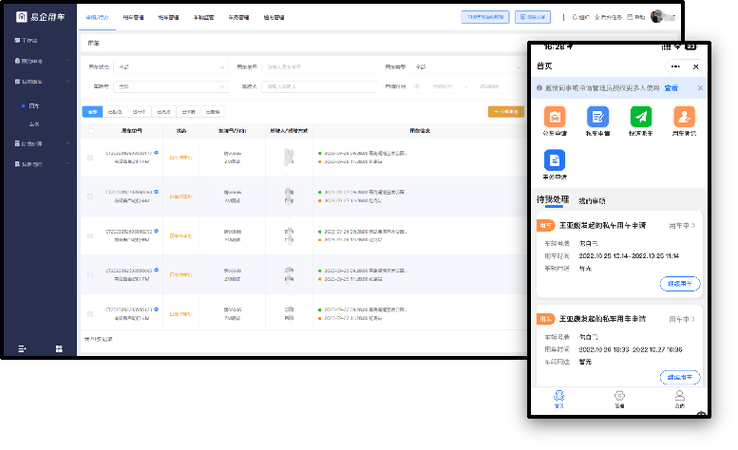The image size is (738, 450).
Task: Open the second-row filter dropdown on the left
Action: [171, 87]
